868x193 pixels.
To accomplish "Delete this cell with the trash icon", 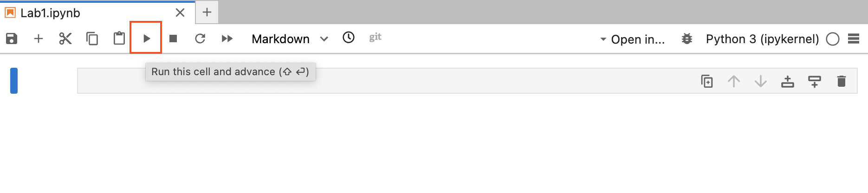I will tap(842, 81).
